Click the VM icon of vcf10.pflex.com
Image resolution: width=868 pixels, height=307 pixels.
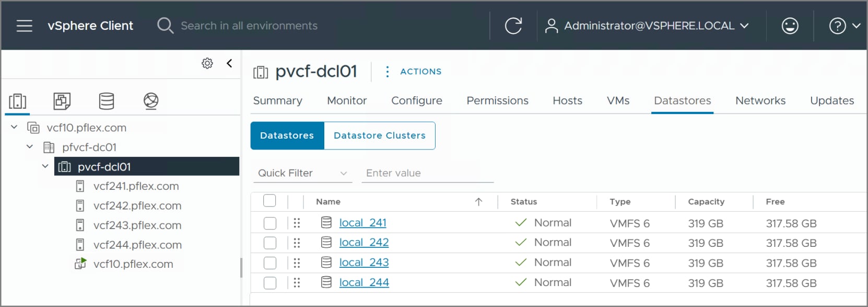80,264
